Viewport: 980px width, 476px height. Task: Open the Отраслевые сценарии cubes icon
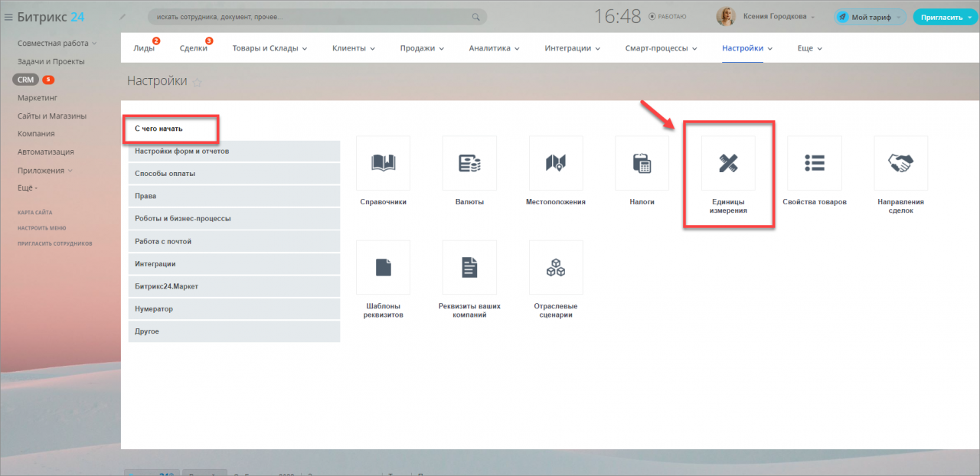(556, 267)
